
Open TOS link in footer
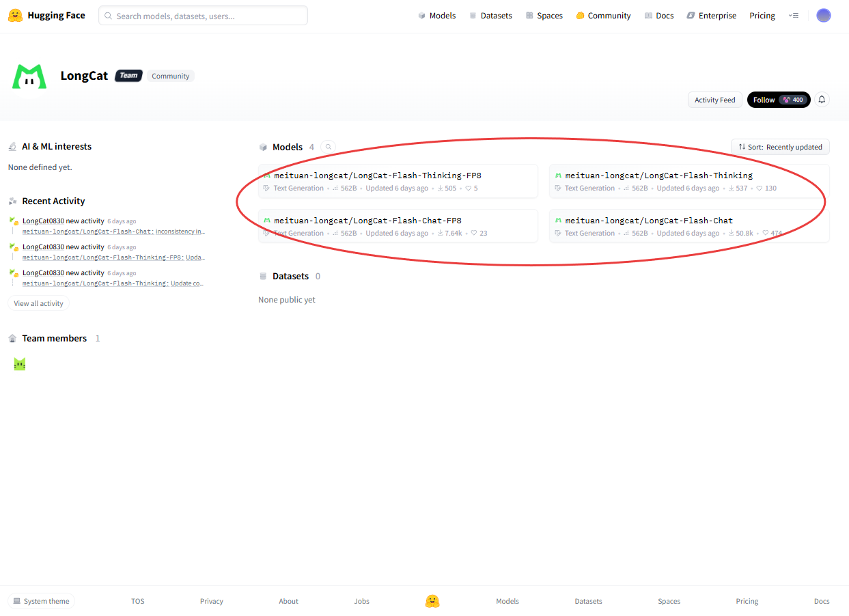[x=138, y=601]
